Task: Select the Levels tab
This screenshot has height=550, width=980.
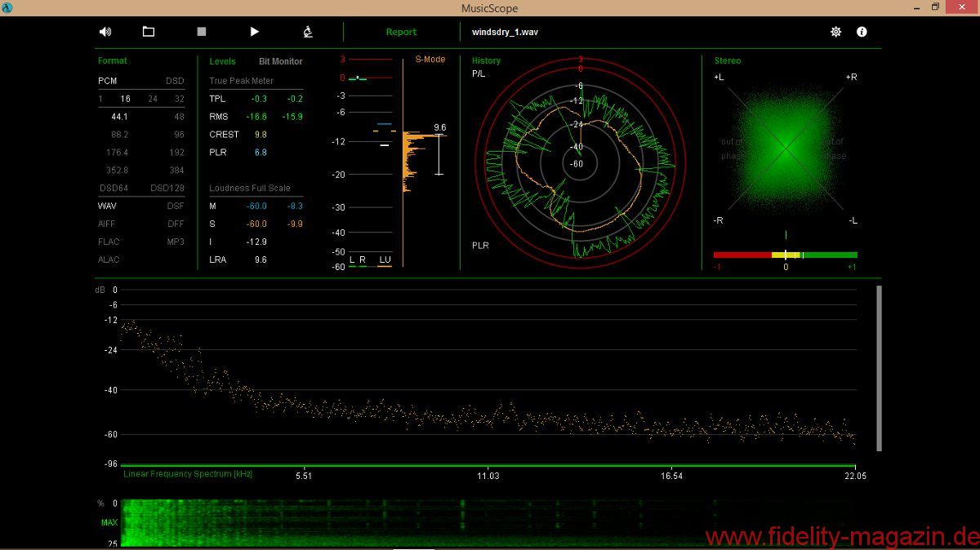Action: tap(222, 61)
